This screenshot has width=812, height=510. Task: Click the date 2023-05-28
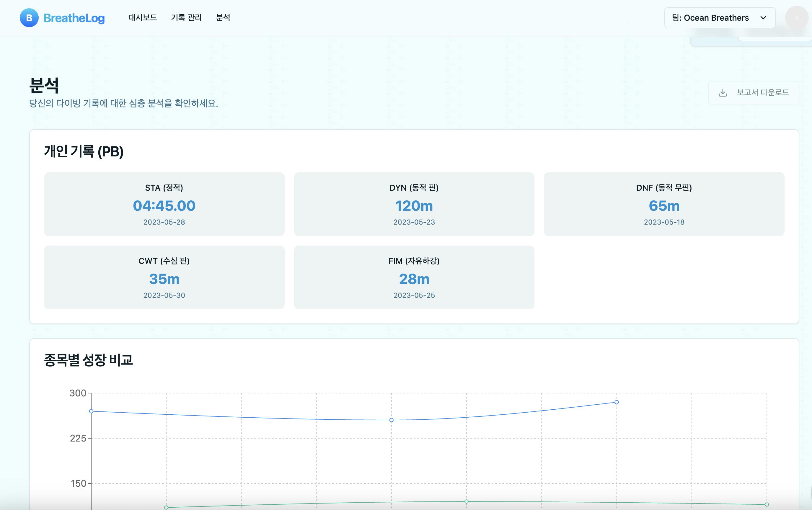click(x=164, y=222)
